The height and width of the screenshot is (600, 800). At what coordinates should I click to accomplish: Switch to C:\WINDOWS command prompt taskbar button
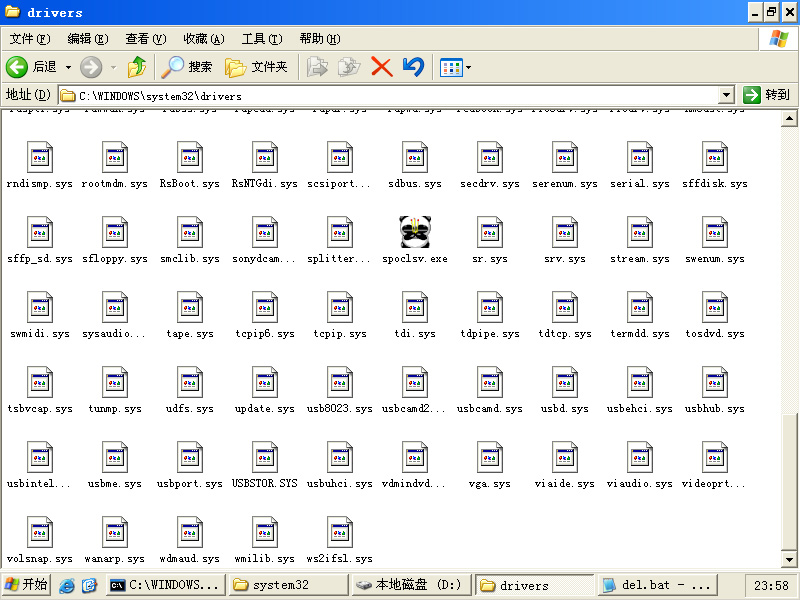[166, 585]
